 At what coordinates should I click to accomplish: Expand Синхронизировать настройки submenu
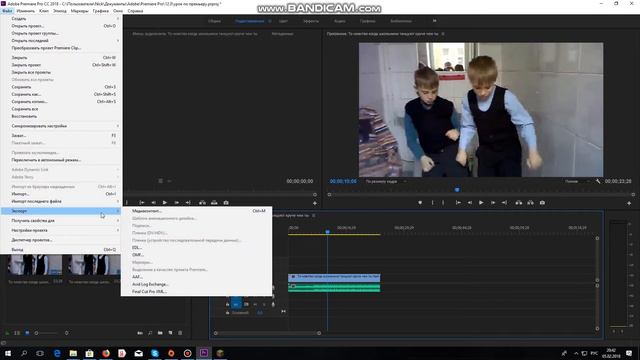pyautogui.click(x=61, y=126)
